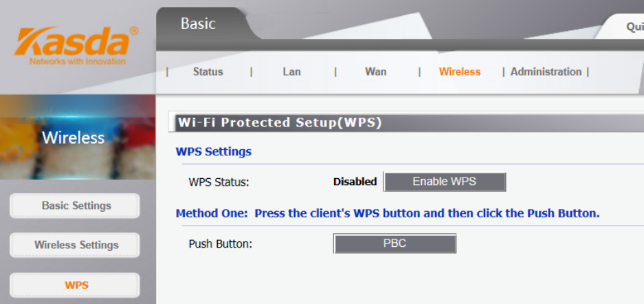Choose Wireless in the top navigation
Screen dimensions: 644x304
click(460, 72)
